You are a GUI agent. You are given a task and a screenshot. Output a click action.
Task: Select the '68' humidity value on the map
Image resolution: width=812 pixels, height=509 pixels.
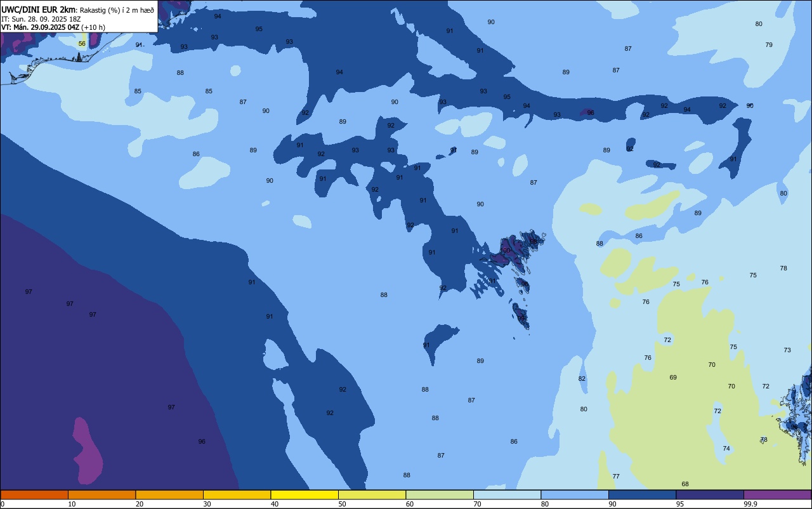(685, 484)
